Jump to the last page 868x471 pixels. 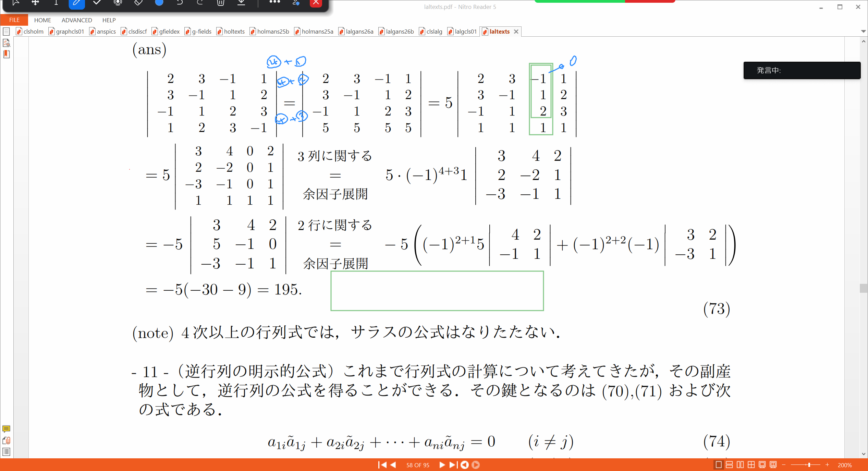click(453, 465)
